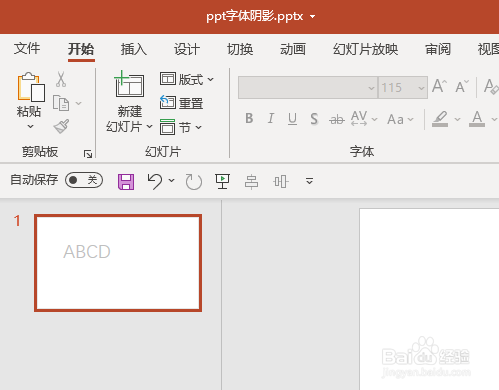The height and width of the screenshot is (390, 499).
Task: Select slide 1 thumbnail with ABCD
Action: pyautogui.click(x=118, y=263)
